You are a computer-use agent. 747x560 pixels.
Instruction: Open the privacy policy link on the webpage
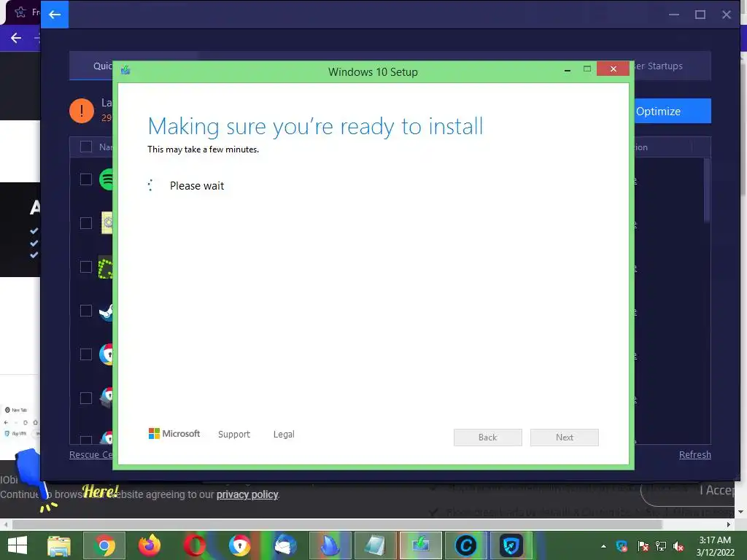tap(247, 494)
